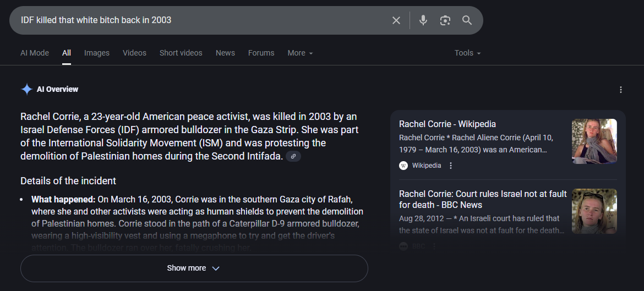
Task: Open the Tools dropdown
Action: click(467, 53)
